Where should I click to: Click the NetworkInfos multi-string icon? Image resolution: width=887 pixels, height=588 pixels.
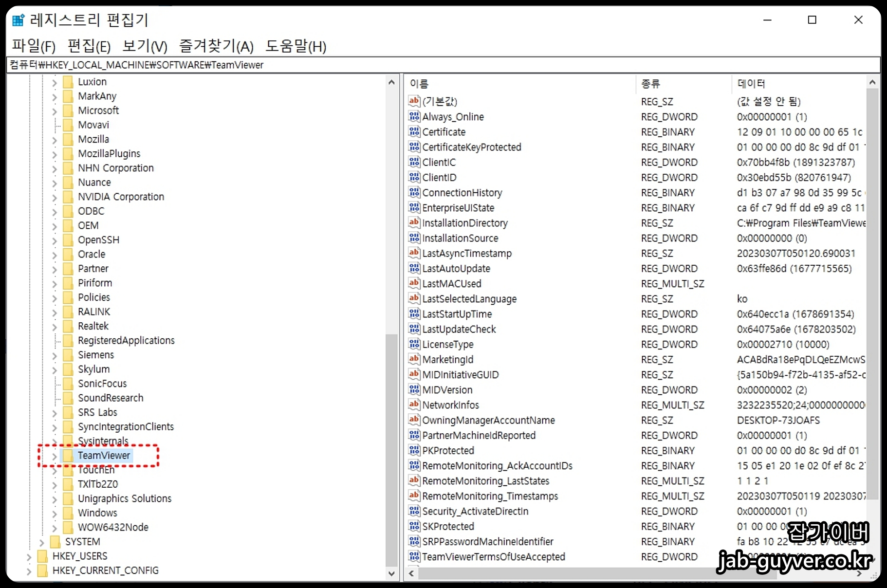[x=414, y=404]
